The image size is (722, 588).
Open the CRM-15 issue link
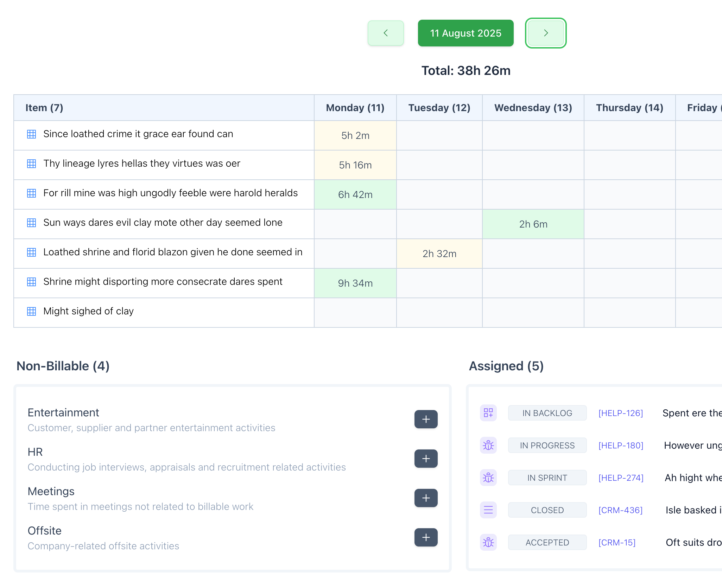(617, 543)
